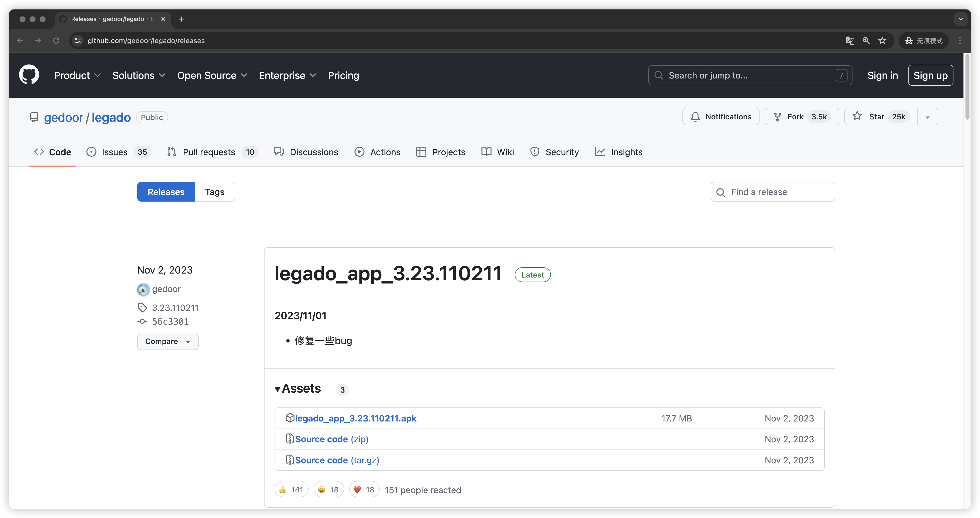Open the tab search chevron in title bar
Viewport: 980px width, 518px height.
pos(961,19)
